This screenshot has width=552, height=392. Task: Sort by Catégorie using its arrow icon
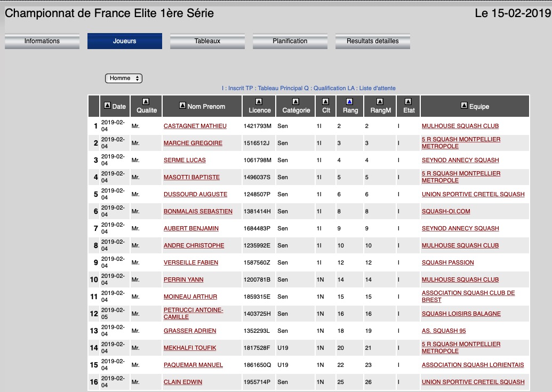coord(295,101)
